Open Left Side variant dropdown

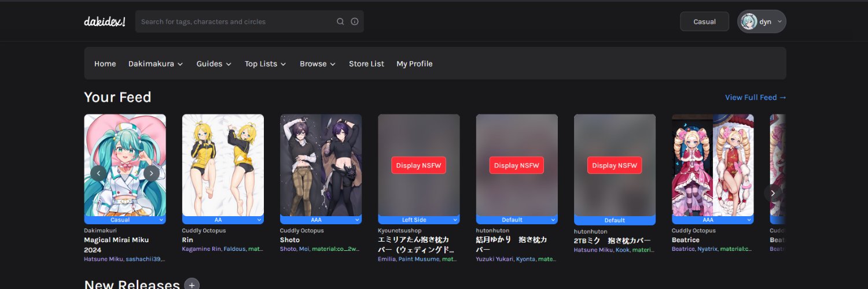pos(419,220)
